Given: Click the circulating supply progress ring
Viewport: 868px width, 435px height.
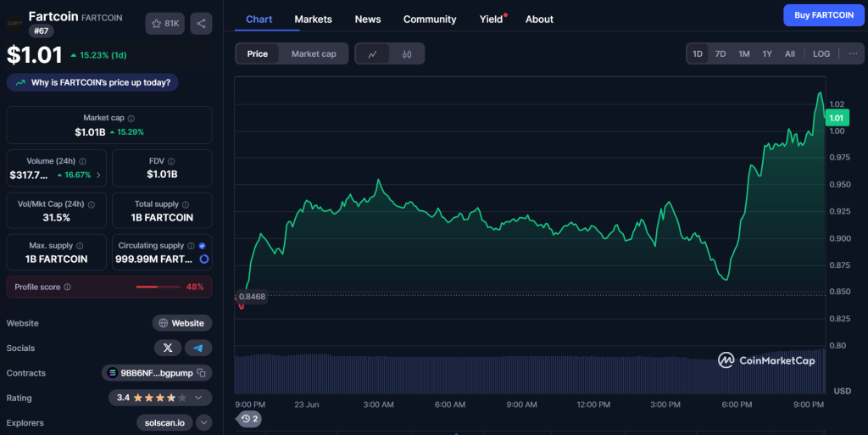Looking at the screenshot, I should [x=203, y=259].
